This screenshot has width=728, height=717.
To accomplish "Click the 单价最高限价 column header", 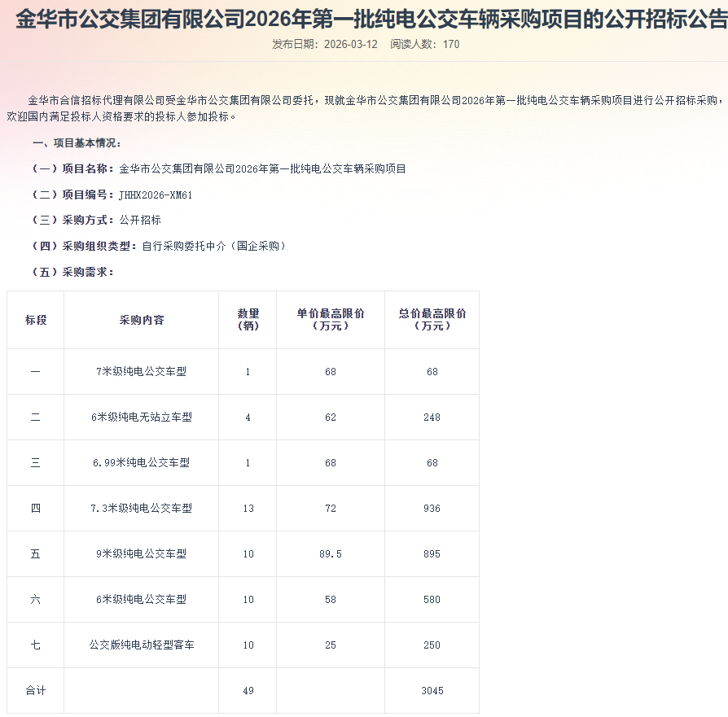I will pyautogui.click(x=330, y=320).
